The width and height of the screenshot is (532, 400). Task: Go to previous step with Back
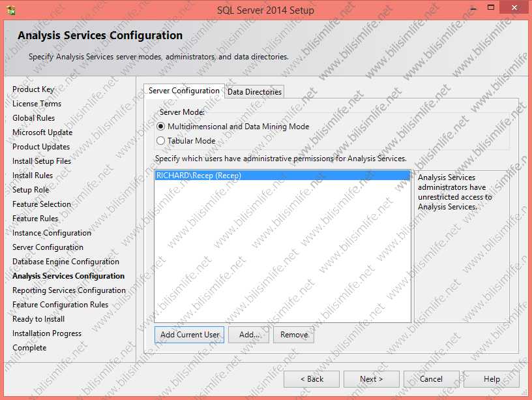312,379
